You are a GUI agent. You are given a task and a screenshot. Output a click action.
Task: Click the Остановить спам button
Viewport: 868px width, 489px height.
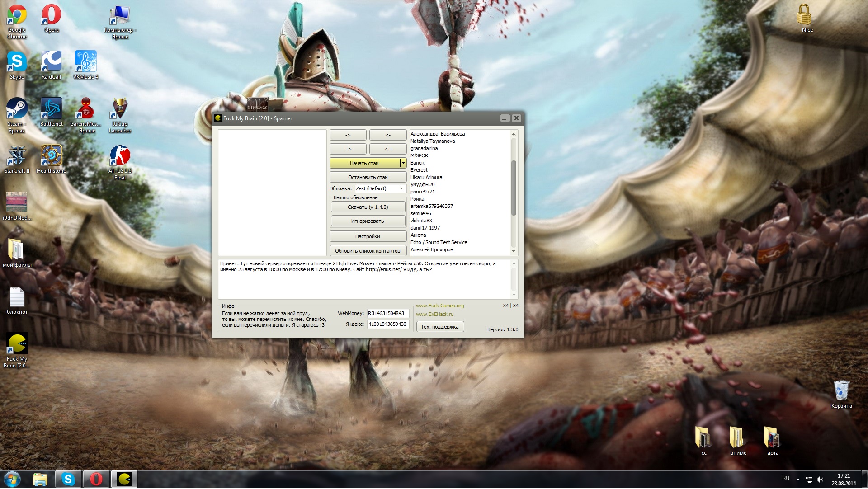pos(368,177)
